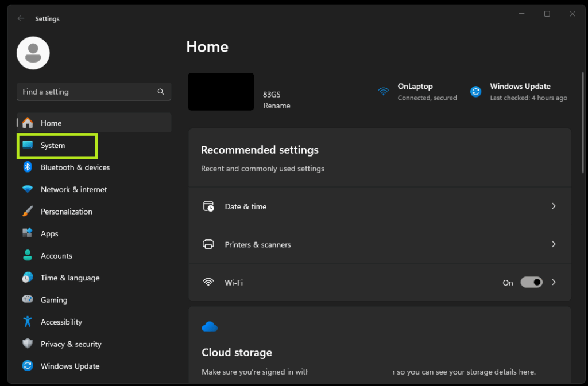
Task: Go to Privacy & security
Action: pyautogui.click(x=94, y=344)
